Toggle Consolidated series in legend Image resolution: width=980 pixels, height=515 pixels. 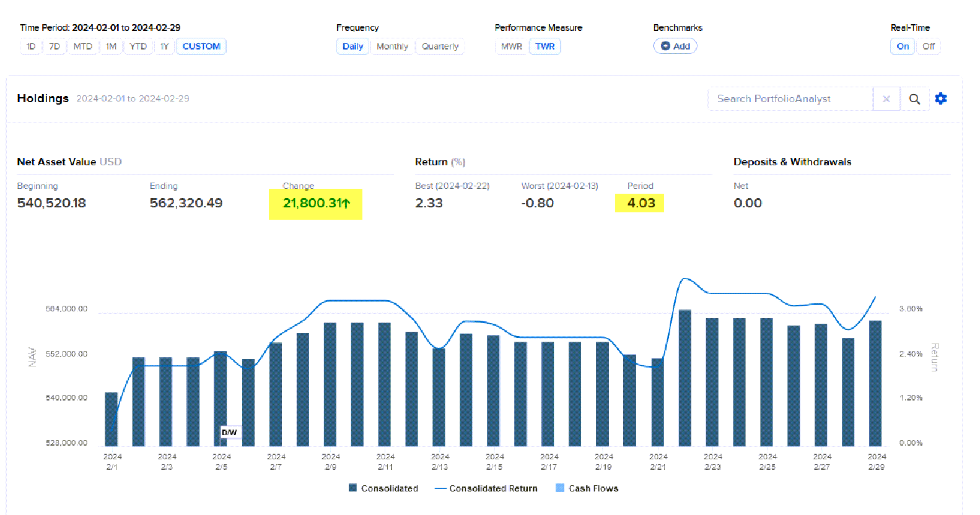(383, 488)
